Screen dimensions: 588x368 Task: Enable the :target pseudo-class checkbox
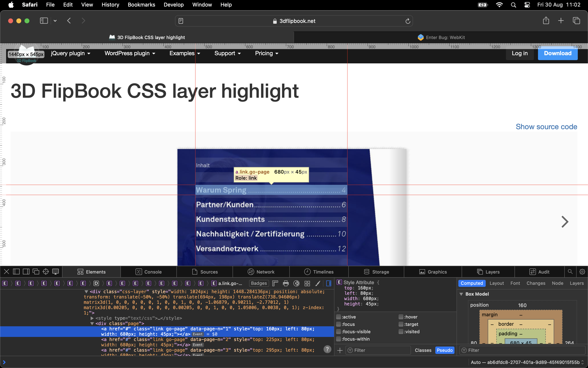tap(401, 324)
